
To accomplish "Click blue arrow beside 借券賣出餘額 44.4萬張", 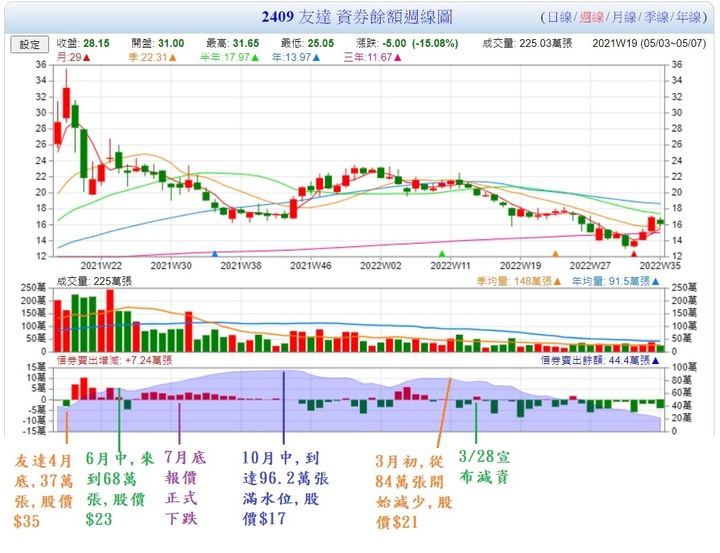I will pos(656,361).
